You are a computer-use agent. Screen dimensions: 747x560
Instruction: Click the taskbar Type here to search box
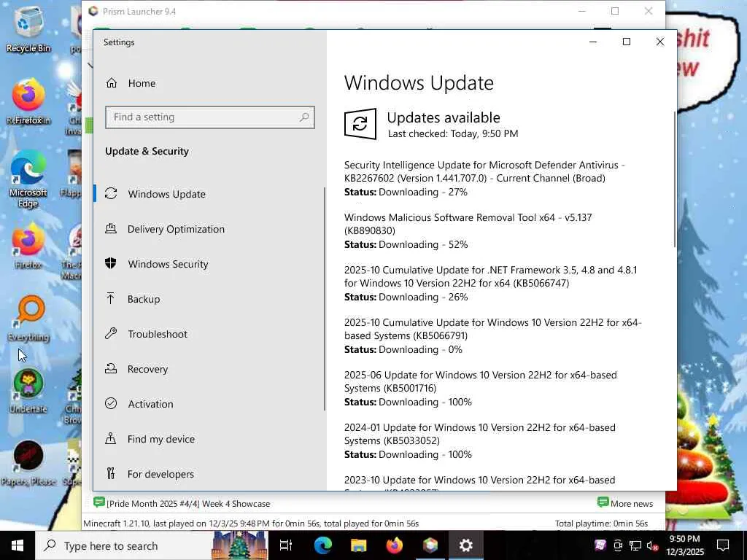coord(152,545)
